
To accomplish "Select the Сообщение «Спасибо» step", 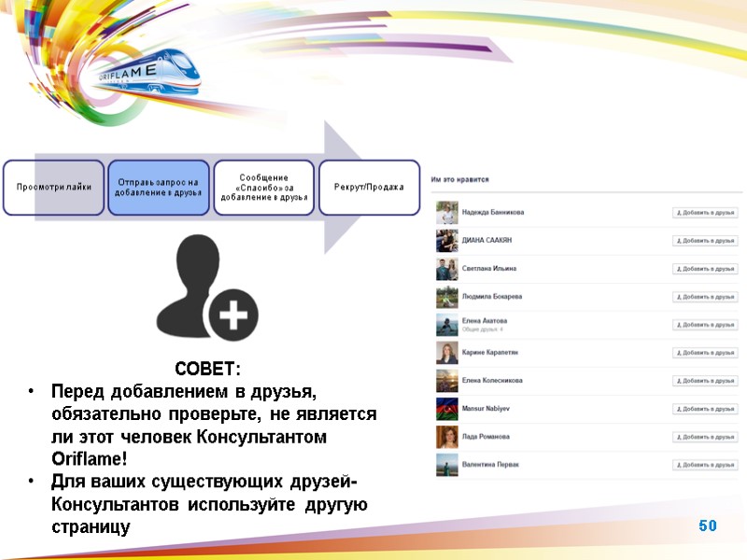I will 264,188.
